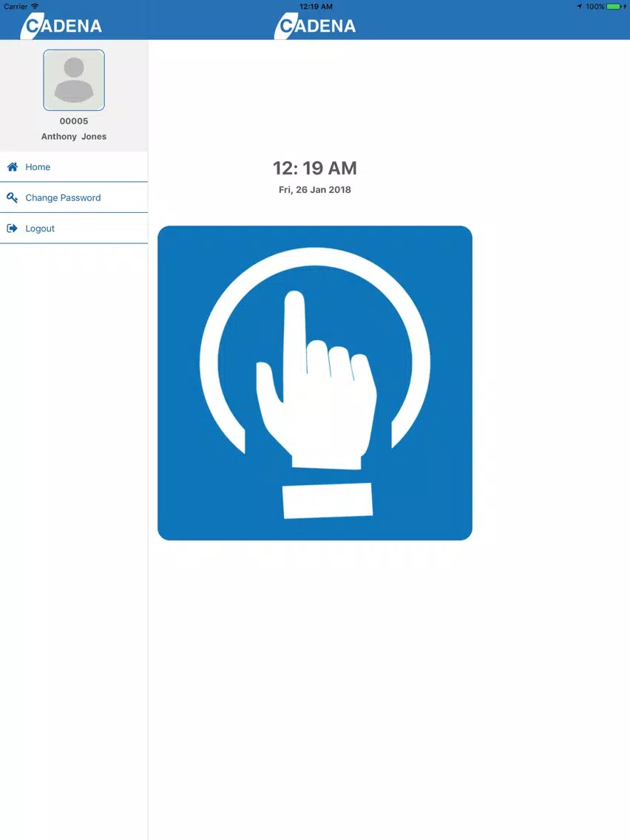
Task: Click the centered Cadena logo in header
Action: pyautogui.click(x=315, y=26)
